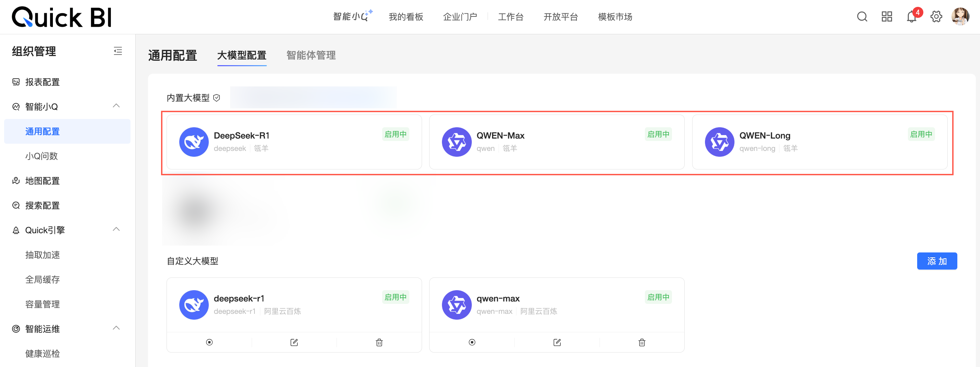Click the 报表配置 sidebar icon

(16, 82)
